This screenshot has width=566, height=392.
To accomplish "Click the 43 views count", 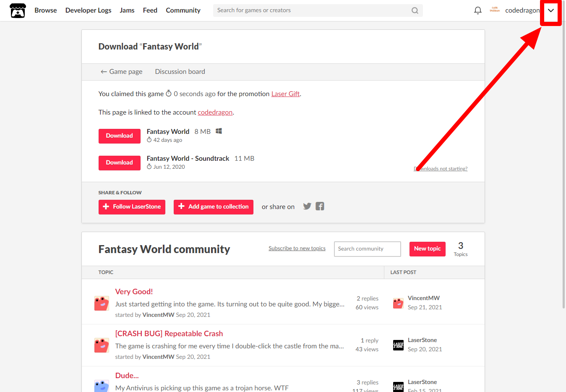I will click(367, 349).
